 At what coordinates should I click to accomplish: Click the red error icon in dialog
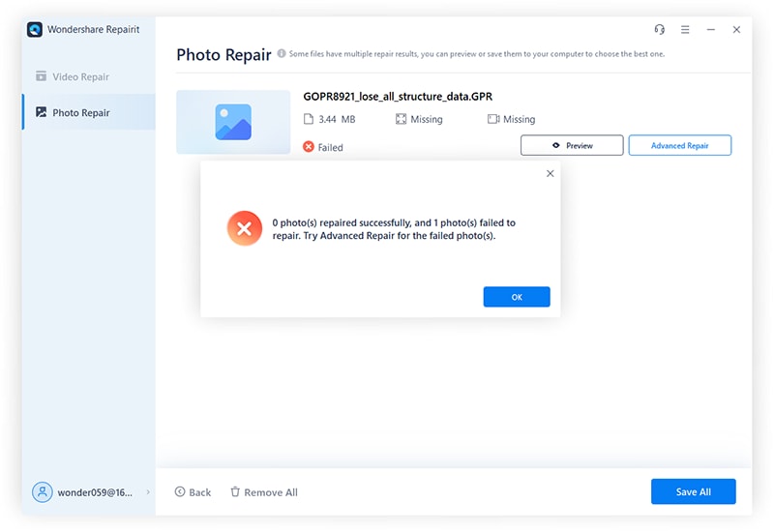(x=244, y=228)
